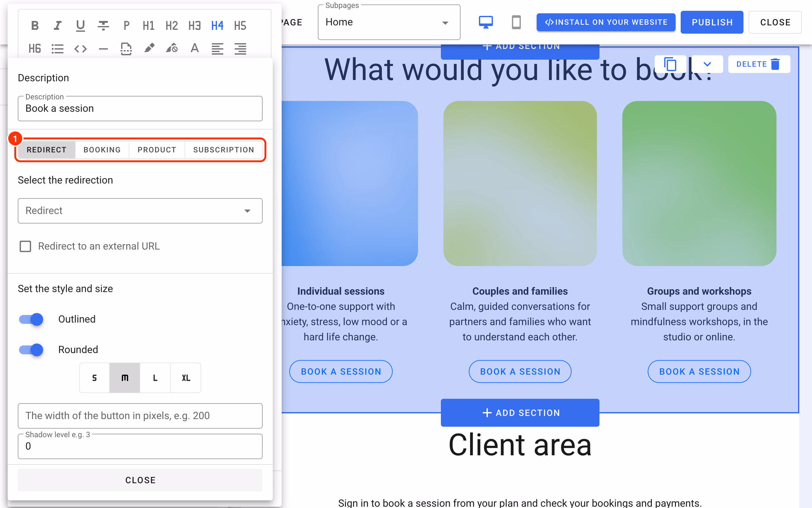Insert a bullet list
The image size is (812, 508).
tap(57, 49)
